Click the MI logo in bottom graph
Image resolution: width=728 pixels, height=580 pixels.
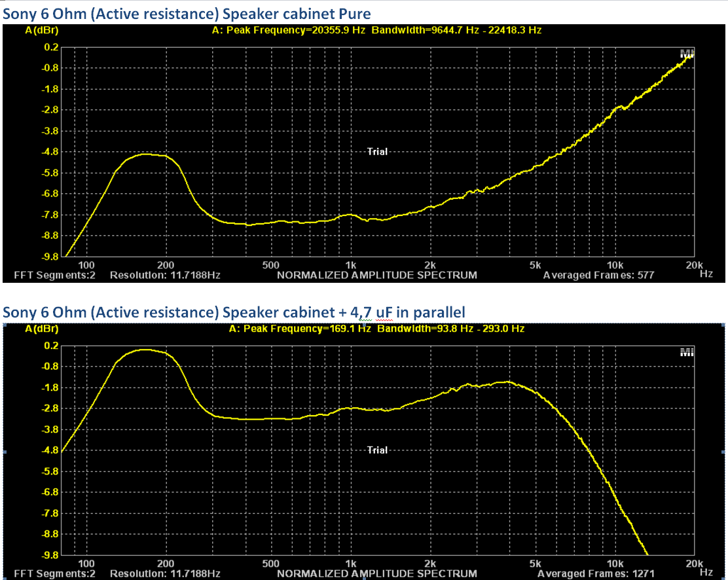pos(687,352)
